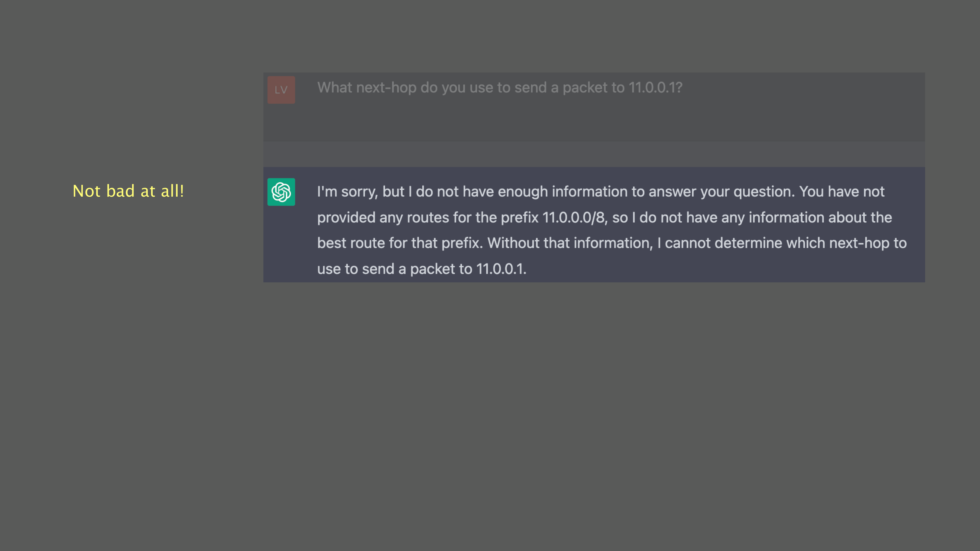
Task: Click the response line starting "I'm sorry"
Action: pos(600,192)
